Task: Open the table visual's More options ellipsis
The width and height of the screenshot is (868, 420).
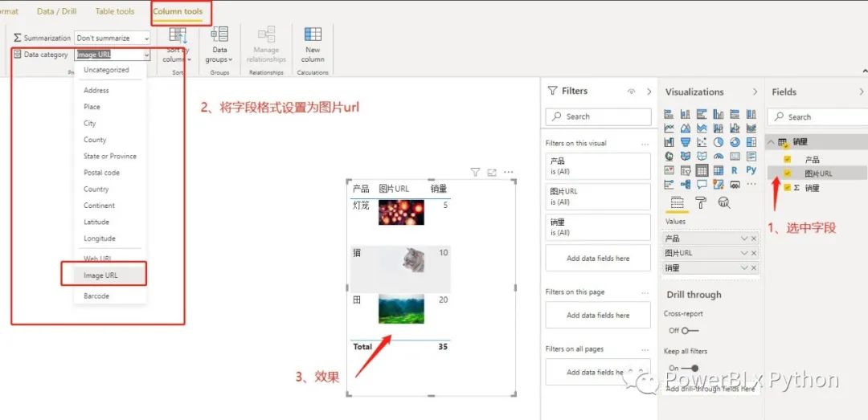Action: (x=508, y=172)
